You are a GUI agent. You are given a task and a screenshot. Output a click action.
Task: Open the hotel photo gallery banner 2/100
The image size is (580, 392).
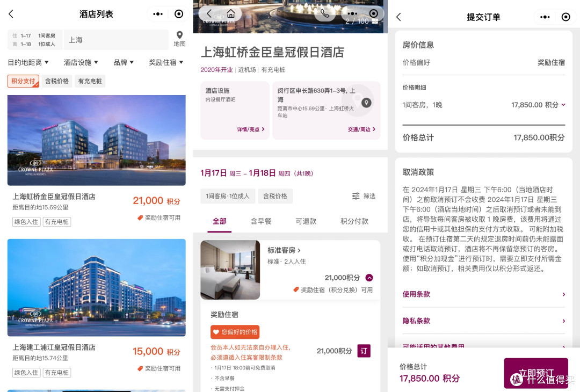coord(291,17)
